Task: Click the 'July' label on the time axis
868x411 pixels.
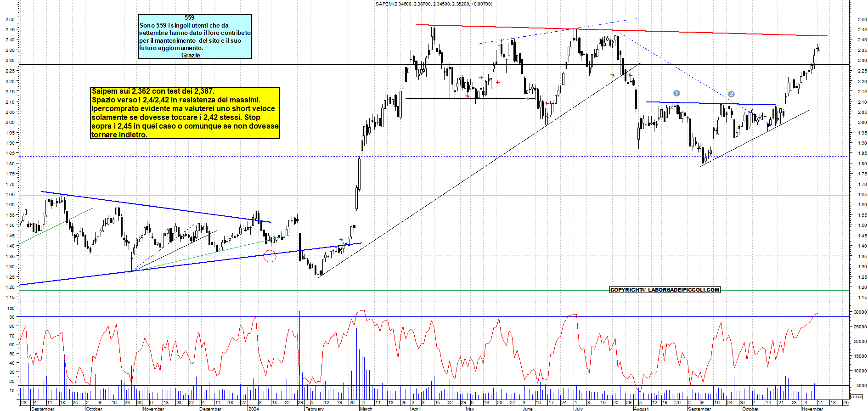Action: click(x=578, y=409)
